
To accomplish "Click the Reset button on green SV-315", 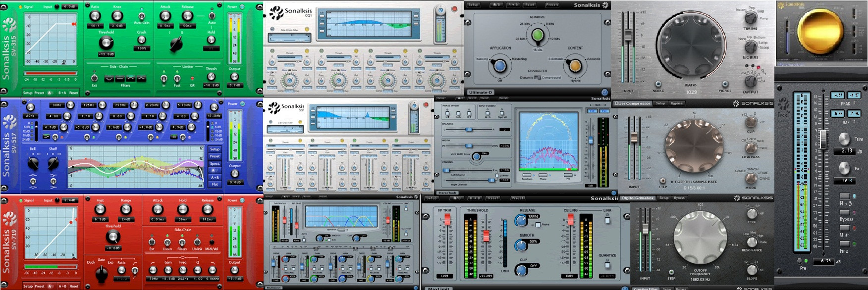I will (73, 93).
